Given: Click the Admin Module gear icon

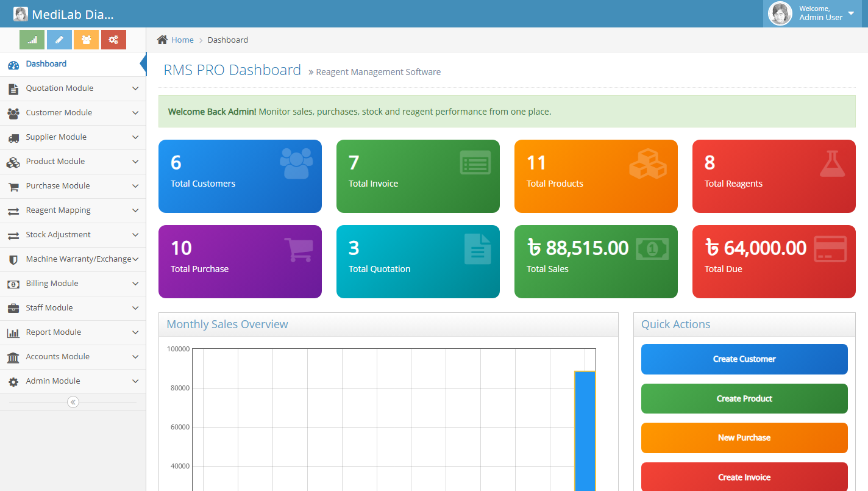Looking at the screenshot, I should pos(13,382).
